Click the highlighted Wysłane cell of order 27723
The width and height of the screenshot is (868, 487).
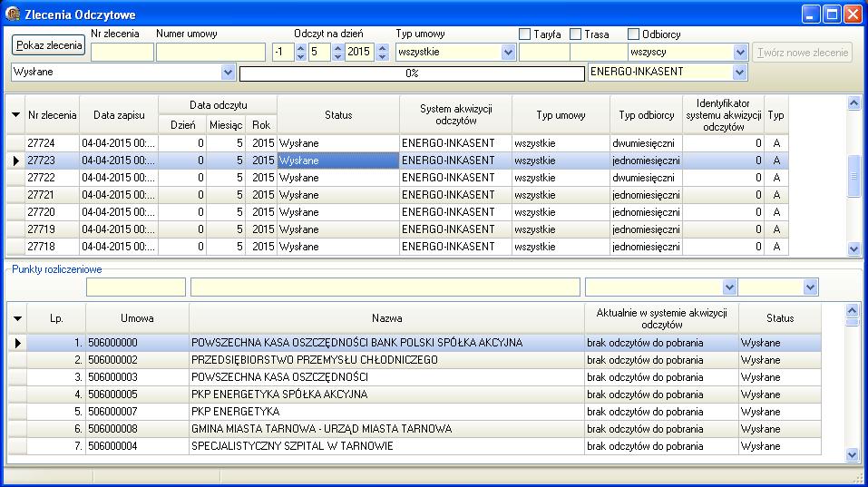pyautogui.click(x=338, y=161)
